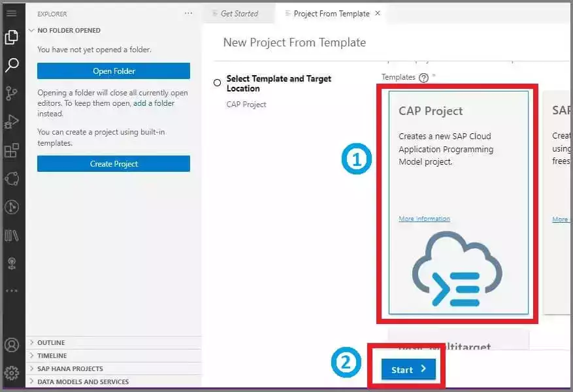Expand the TIMELINE section

(x=113, y=355)
